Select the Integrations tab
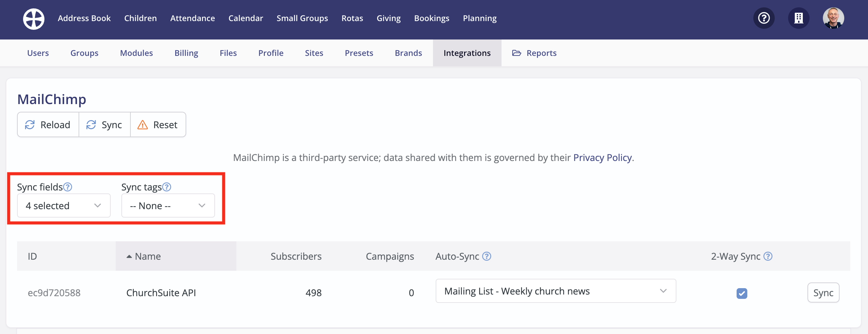This screenshot has height=334, width=868. click(x=467, y=53)
